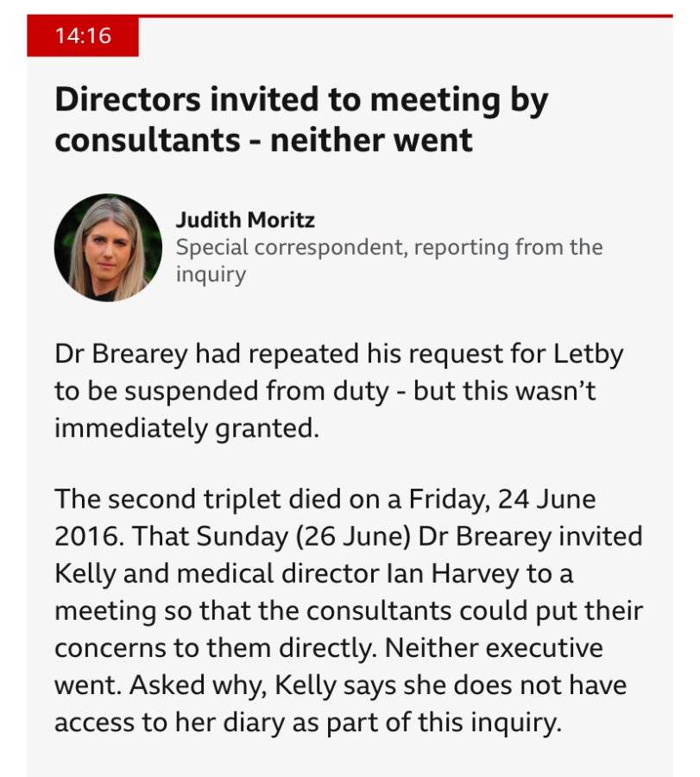Click 'Asked why,' in the final paragraph
700x777 pixels.
pyautogui.click(x=199, y=685)
